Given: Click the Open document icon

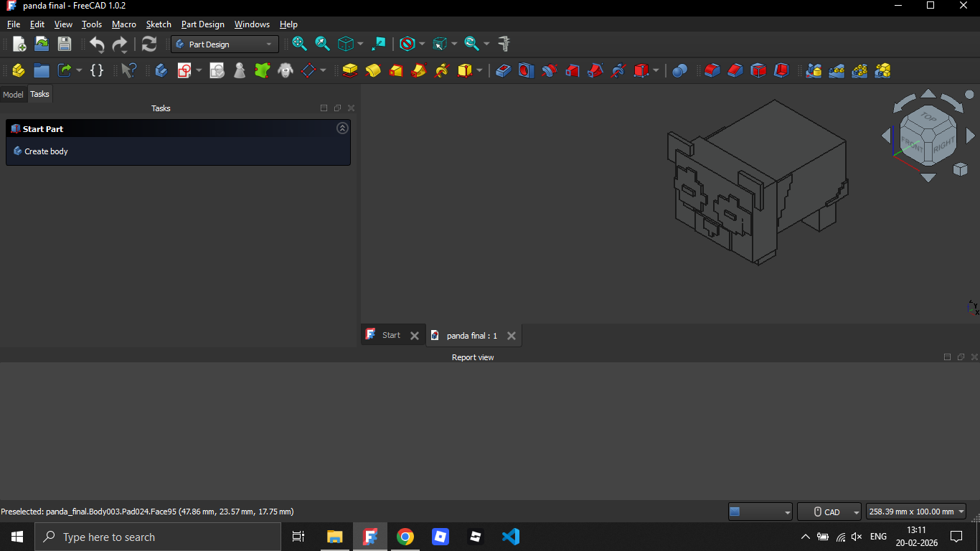Looking at the screenshot, I should coord(42,44).
